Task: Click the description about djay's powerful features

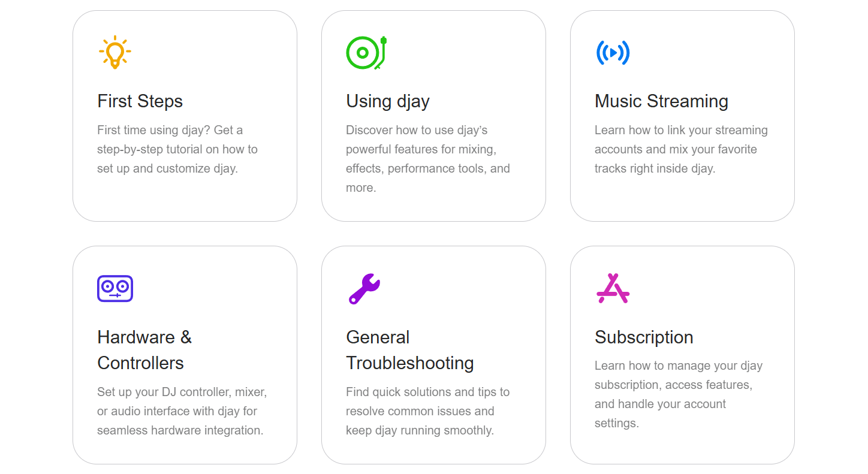Action: [427, 159]
